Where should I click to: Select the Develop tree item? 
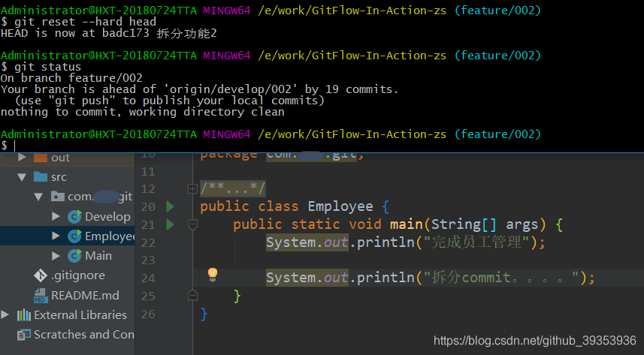click(107, 216)
